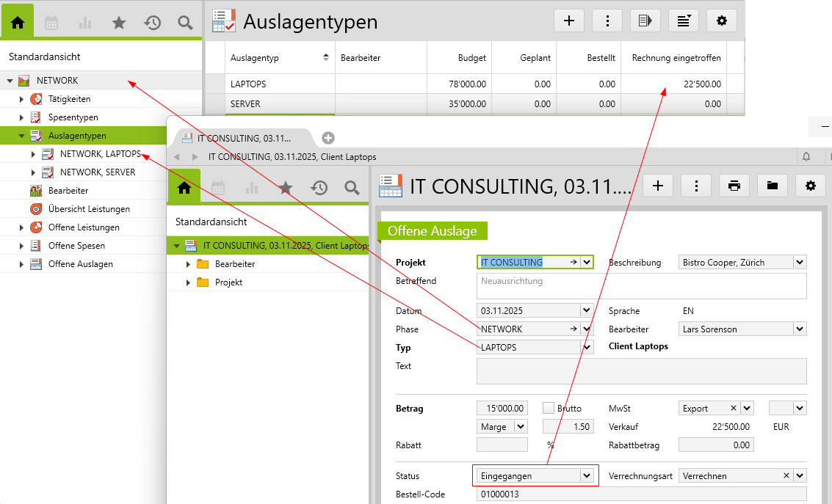
Task: Switch to the IT CONSULTING, 03.11... tab
Action: tap(242, 138)
